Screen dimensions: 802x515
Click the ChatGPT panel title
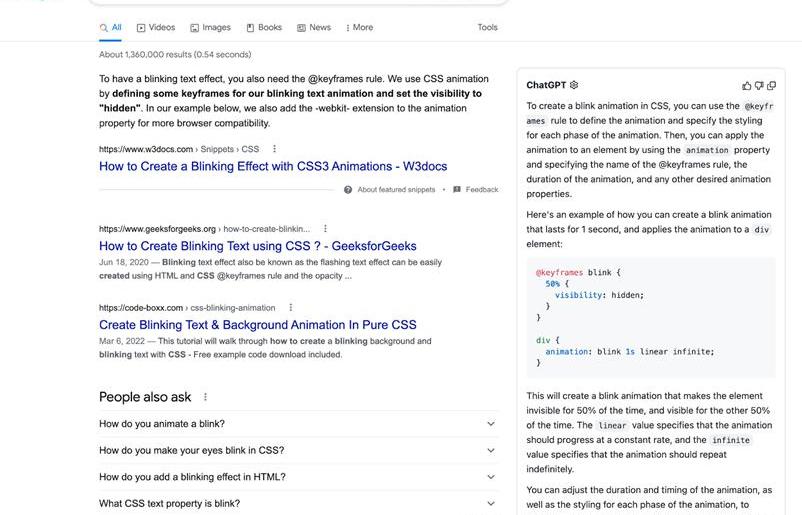coord(546,85)
